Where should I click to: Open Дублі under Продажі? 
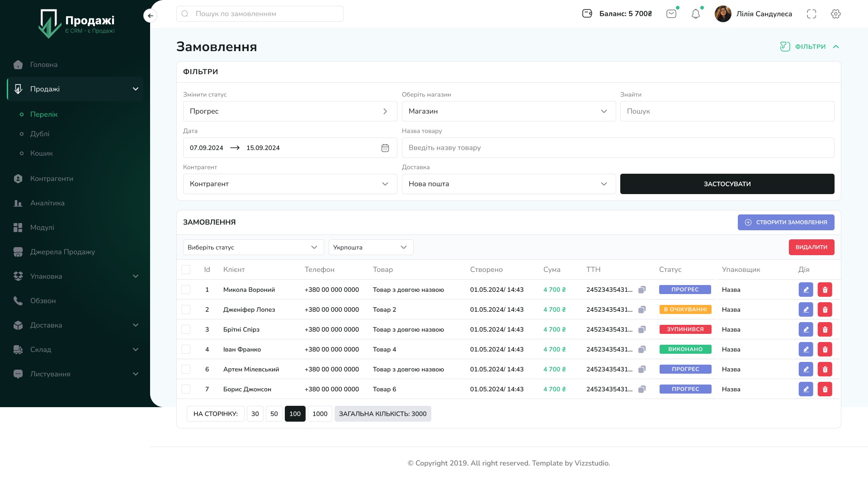coord(40,134)
